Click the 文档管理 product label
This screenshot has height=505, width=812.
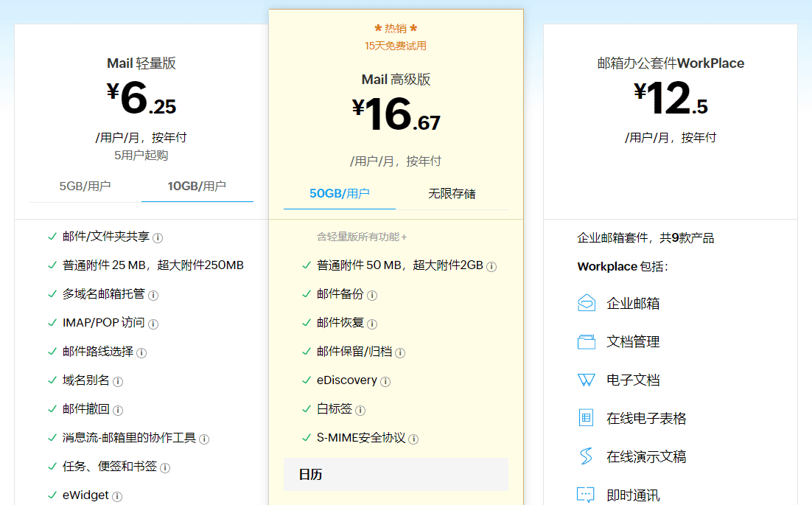[633, 342]
